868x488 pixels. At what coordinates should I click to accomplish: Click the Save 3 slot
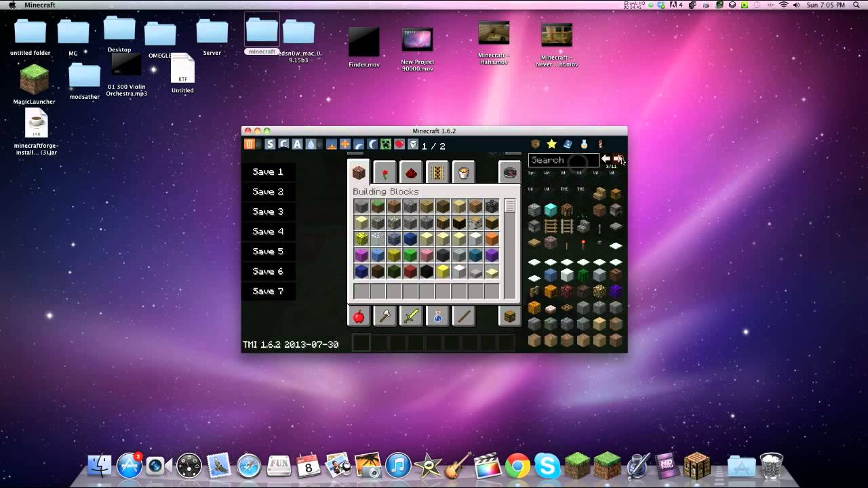point(268,211)
